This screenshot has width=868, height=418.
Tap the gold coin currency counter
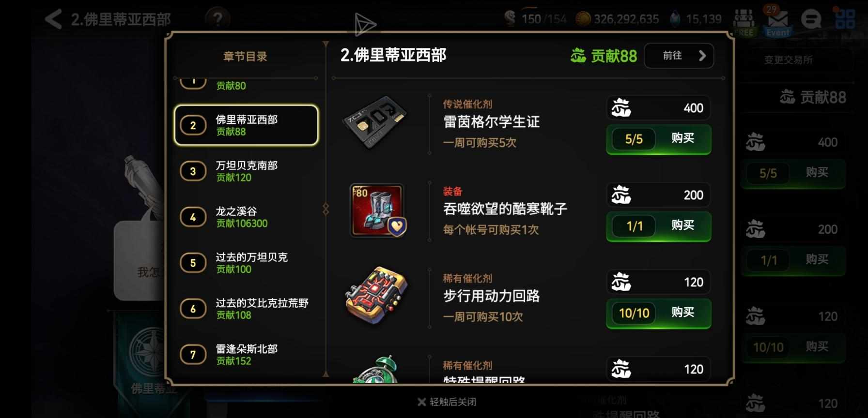click(x=617, y=19)
